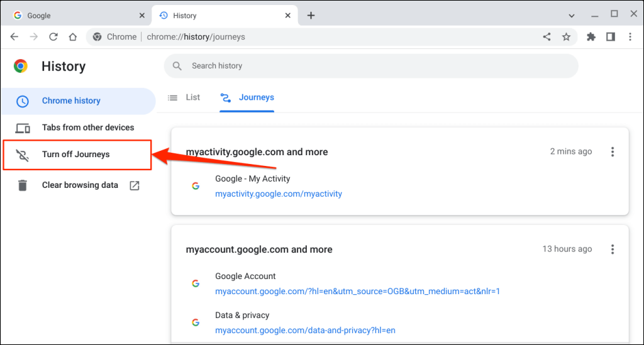This screenshot has height=345, width=644.
Task: Open the Google - My Activity entry
Action: pos(253,179)
